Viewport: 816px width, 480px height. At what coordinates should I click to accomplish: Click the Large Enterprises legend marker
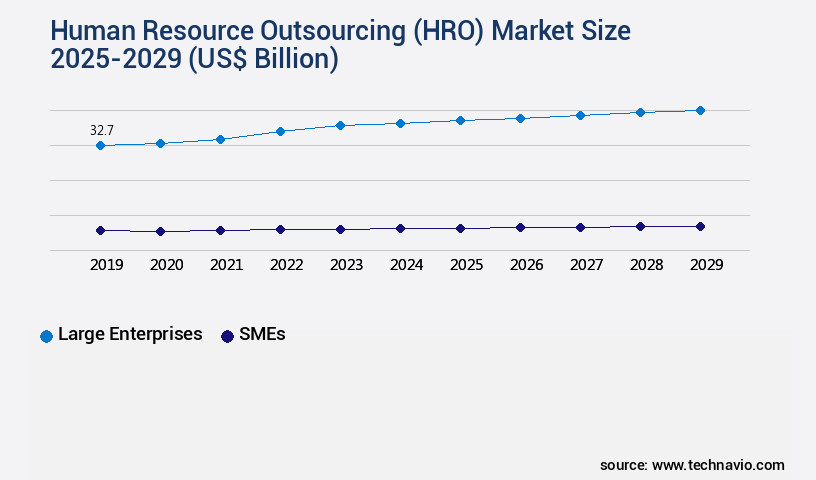tap(46, 336)
